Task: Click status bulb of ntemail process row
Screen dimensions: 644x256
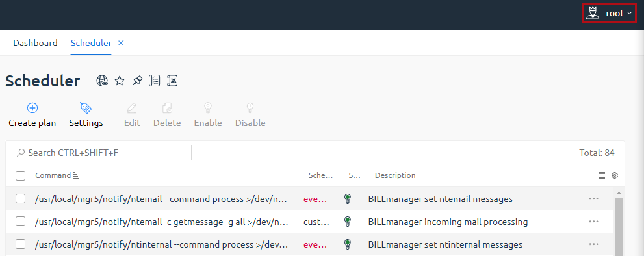Action: click(348, 199)
